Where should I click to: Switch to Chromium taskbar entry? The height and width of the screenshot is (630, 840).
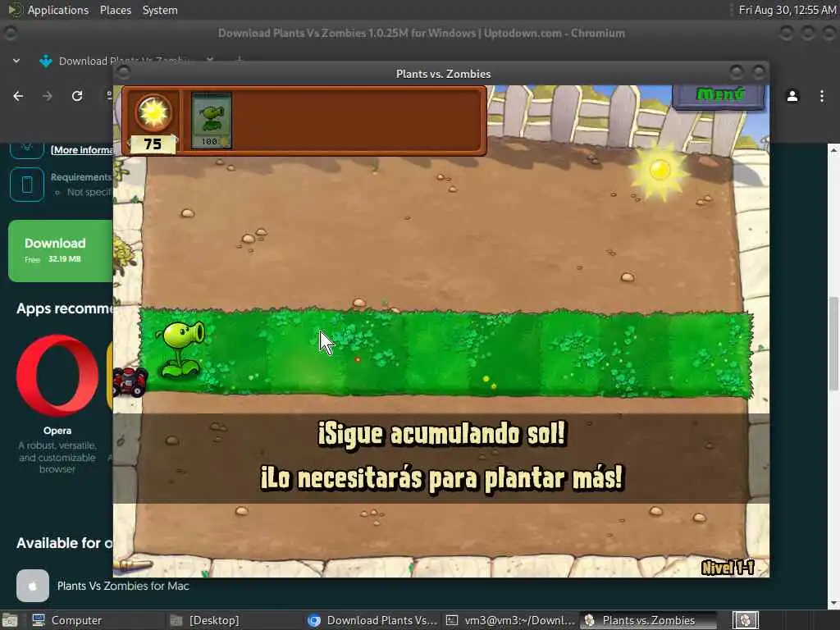(373, 620)
